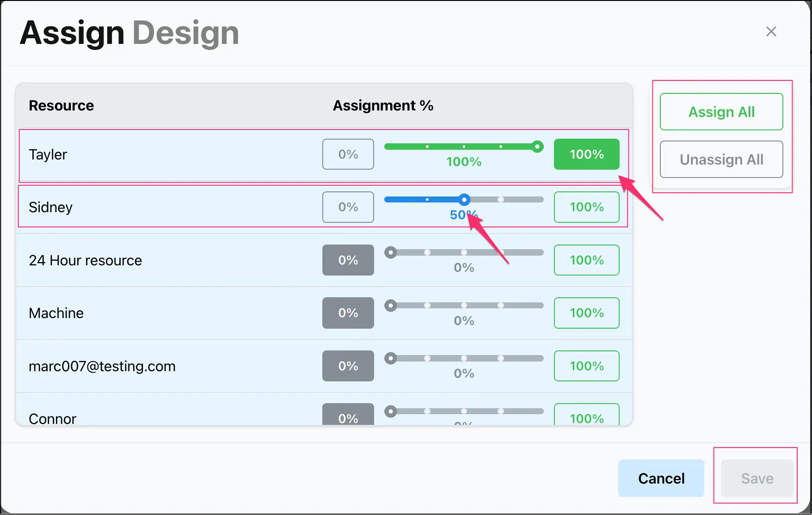The width and height of the screenshot is (812, 515).
Task: Click Sidney's slider handle at 50%
Action: tap(464, 200)
